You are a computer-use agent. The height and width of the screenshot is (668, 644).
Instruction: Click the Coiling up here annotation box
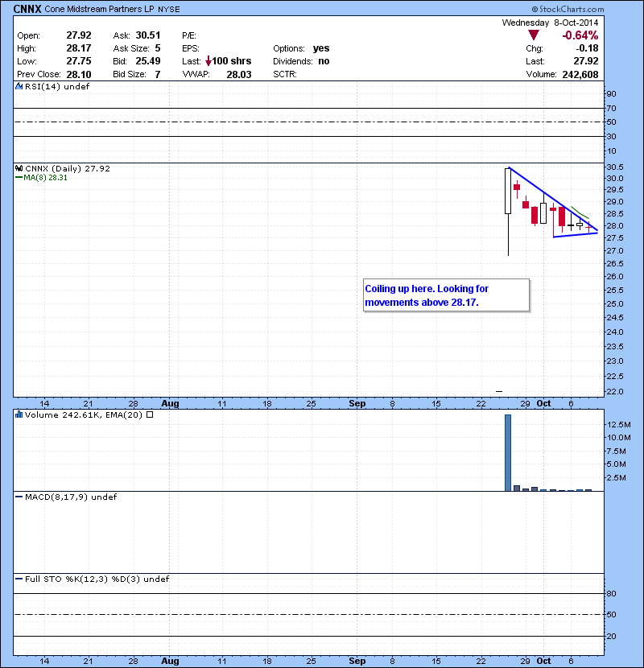(446, 295)
